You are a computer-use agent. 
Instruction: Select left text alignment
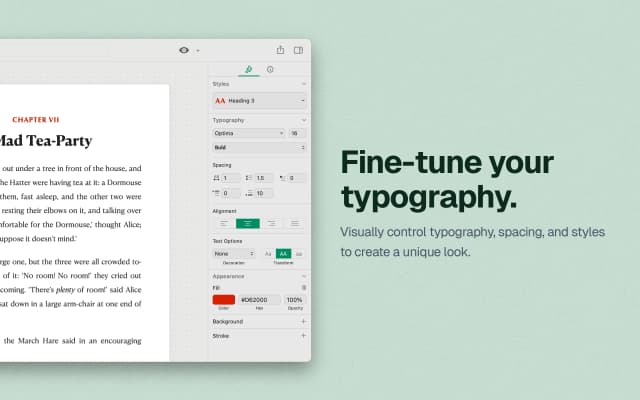[x=222, y=223]
